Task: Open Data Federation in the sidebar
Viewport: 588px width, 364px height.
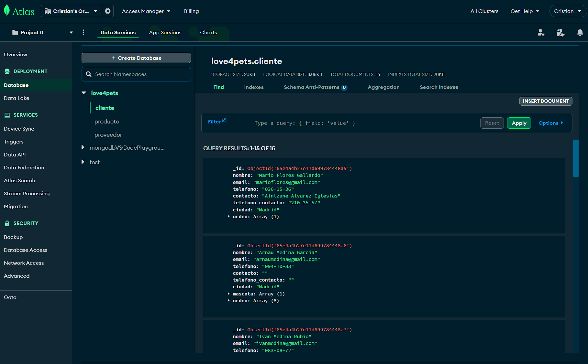Action: (24, 167)
